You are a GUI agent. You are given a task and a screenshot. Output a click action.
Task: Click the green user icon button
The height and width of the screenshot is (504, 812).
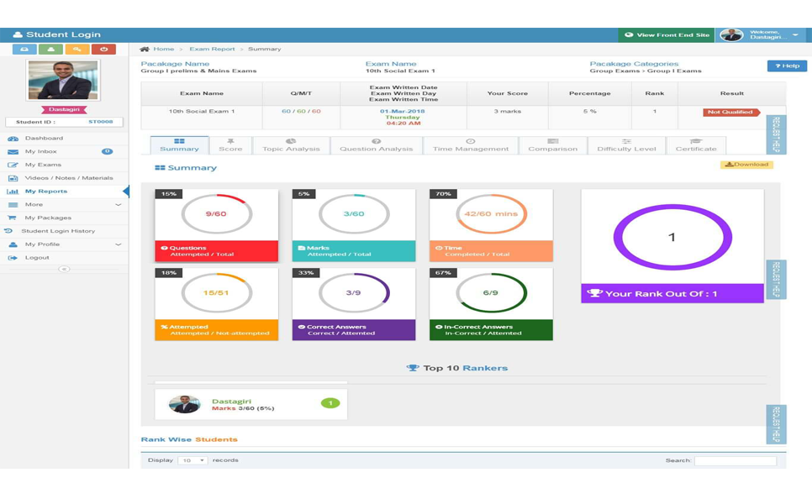click(50, 50)
